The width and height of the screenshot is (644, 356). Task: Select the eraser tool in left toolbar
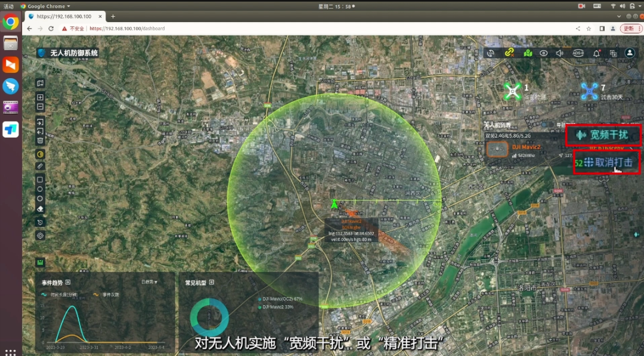tap(40, 209)
